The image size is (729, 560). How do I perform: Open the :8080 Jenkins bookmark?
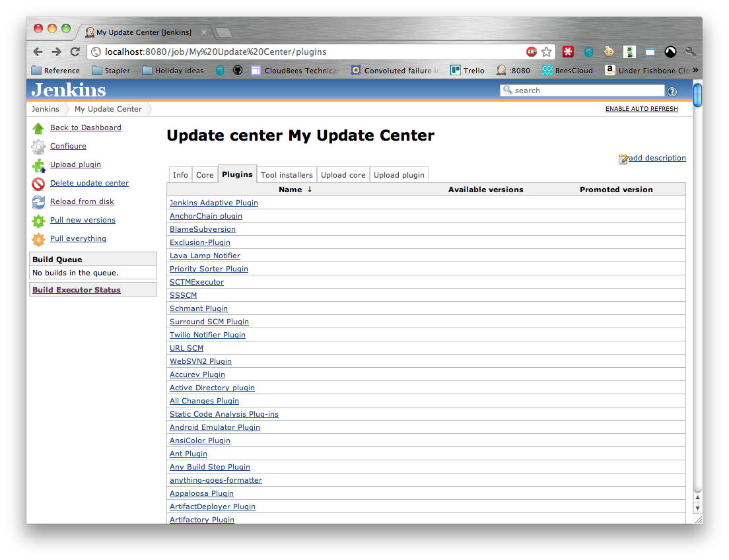(x=513, y=70)
